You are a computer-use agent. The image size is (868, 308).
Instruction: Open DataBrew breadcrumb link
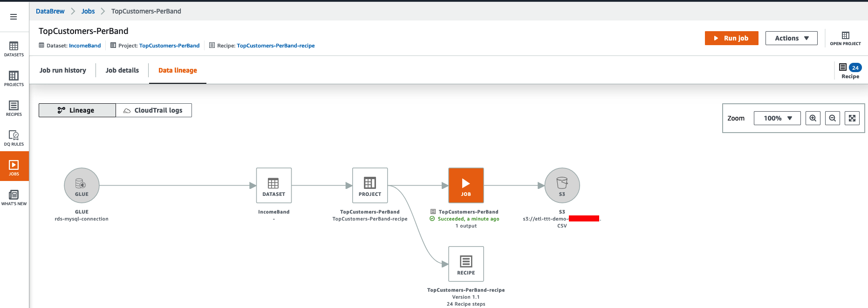coord(50,11)
